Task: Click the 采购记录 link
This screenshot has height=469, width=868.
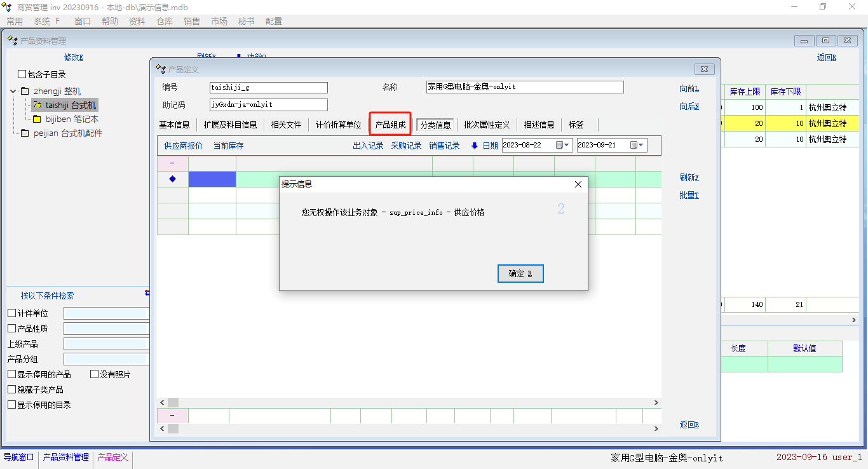Action: coord(406,146)
